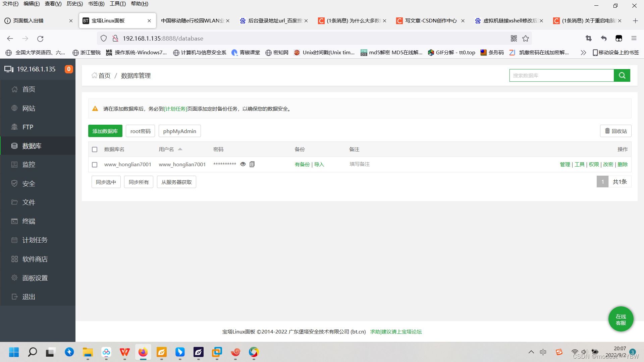Image resolution: width=644 pixels, height=362 pixels.
Task: Sort by 用户名 column arrow
Action: [x=180, y=149]
